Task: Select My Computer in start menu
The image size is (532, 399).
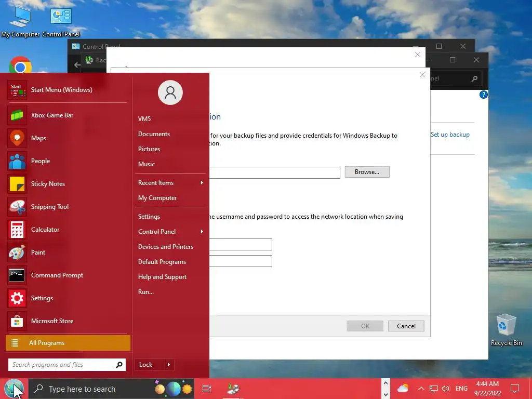Action: click(157, 198)
